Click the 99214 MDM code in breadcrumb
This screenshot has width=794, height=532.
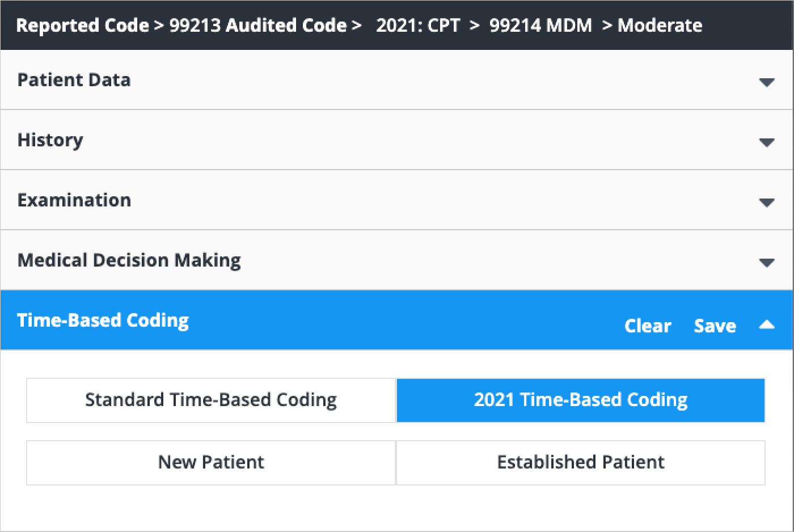[540, 25]
